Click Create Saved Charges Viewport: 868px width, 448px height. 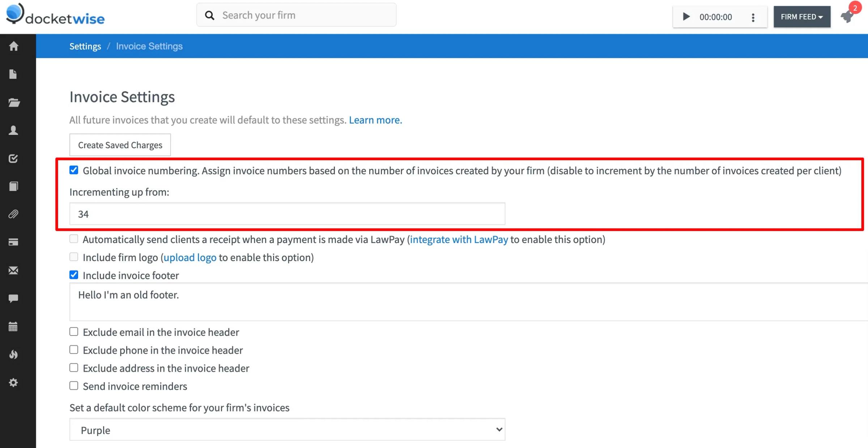coord(120,145)
